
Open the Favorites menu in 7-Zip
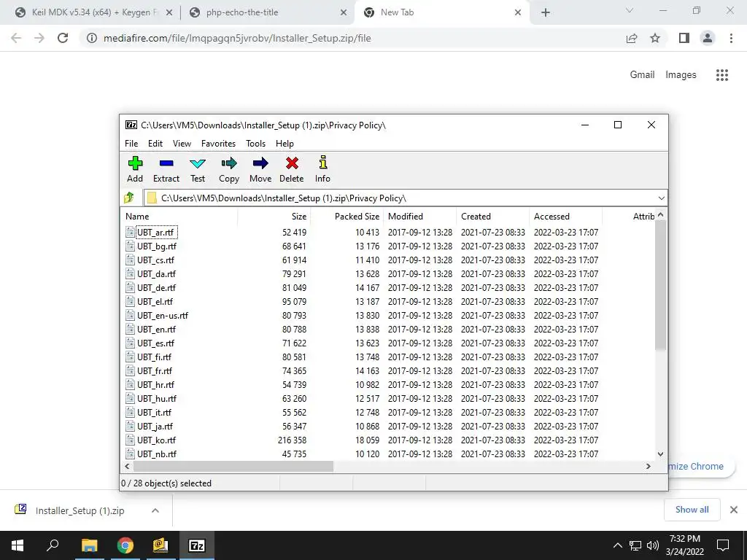[218, 144]
